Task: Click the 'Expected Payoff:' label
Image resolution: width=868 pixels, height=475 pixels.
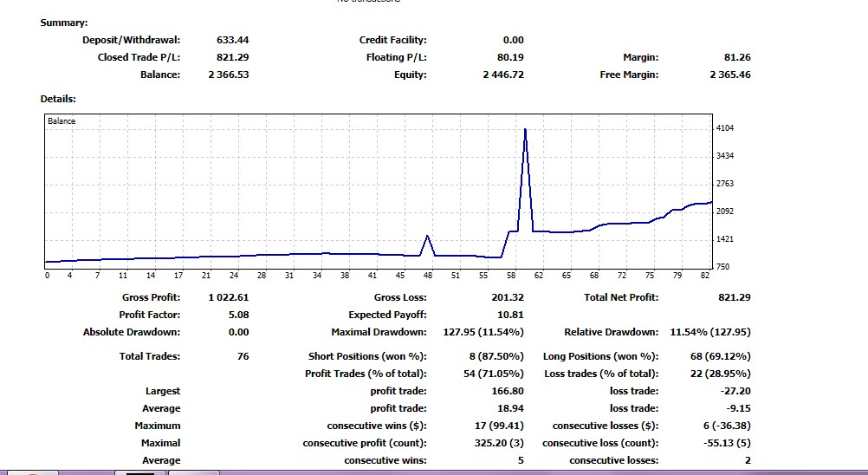Action: point(387,315)
